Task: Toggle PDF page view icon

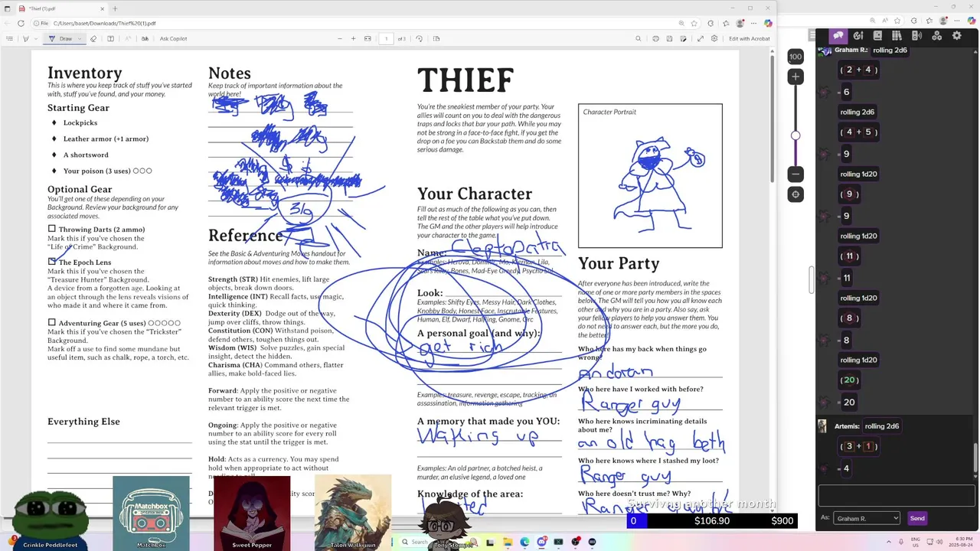Action: (436, 38)
